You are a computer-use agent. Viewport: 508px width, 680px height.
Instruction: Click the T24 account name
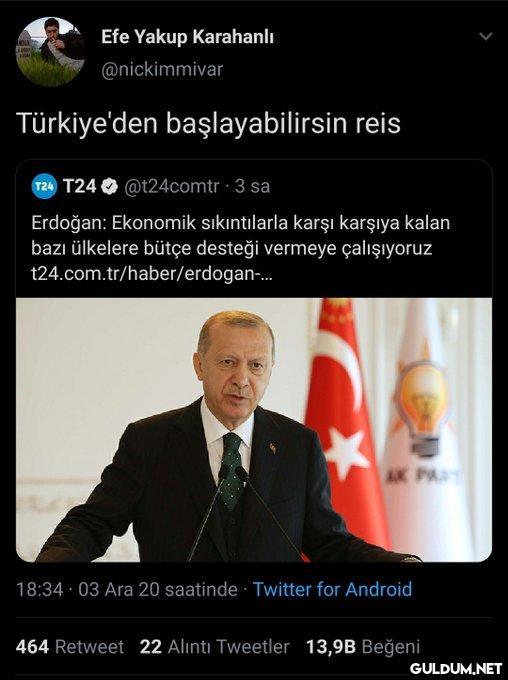pyautogui.click(x=79, y=186)
